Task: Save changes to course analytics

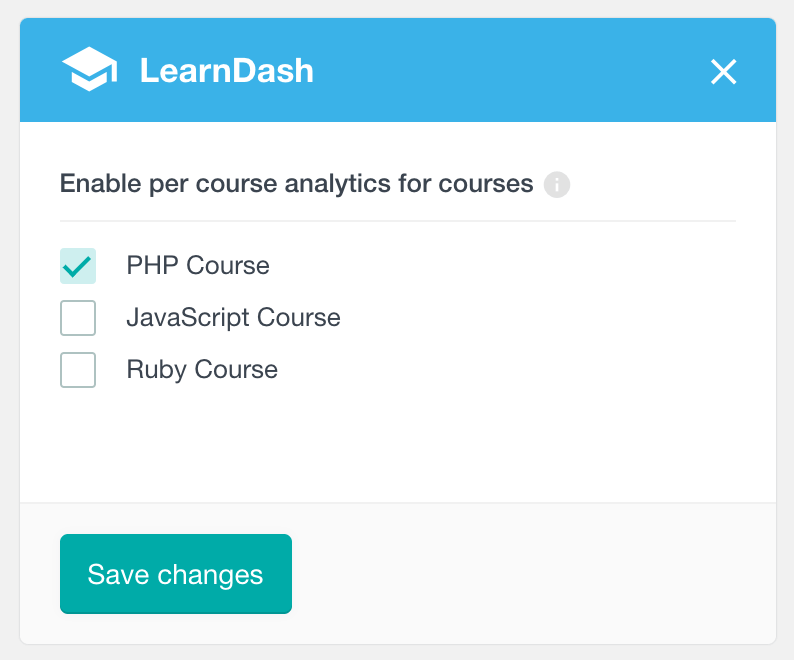Action: 176,574
